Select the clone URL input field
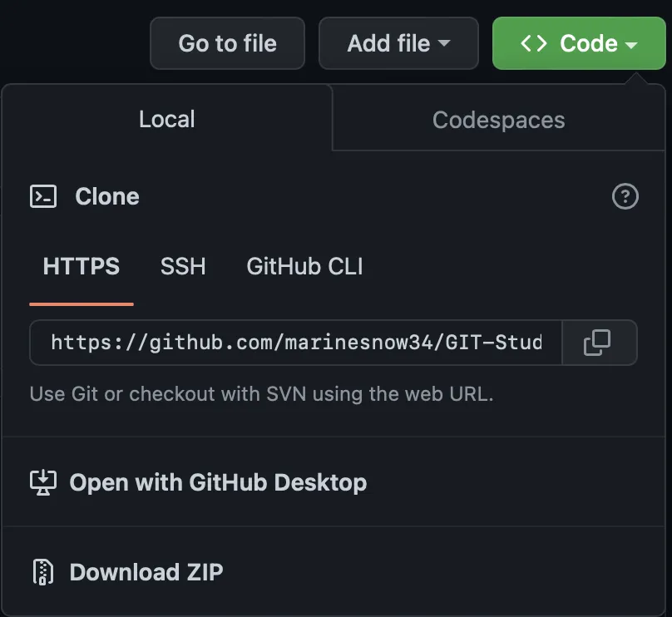Viewport: 672px width, 617px height. click(295, 343)
